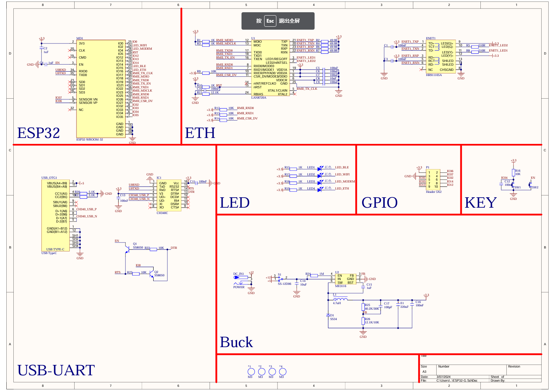Image resolution: width=552 pixels, height=392 pixels.
Task: Click the CH340_USB_P label at USB connector
Action: pyautogui.click(x=86, y=209)
